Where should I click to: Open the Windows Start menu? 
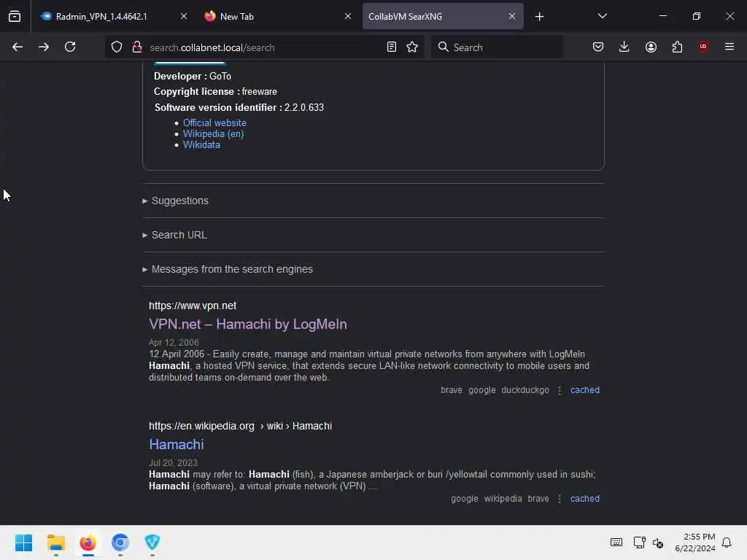(24, 542)
